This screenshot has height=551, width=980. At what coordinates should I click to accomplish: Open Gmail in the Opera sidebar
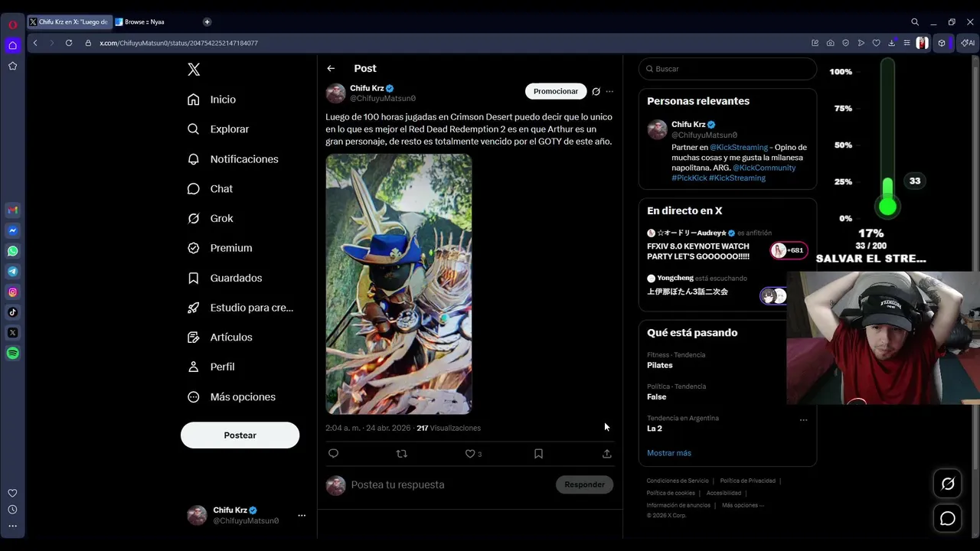tap(12, 210)
